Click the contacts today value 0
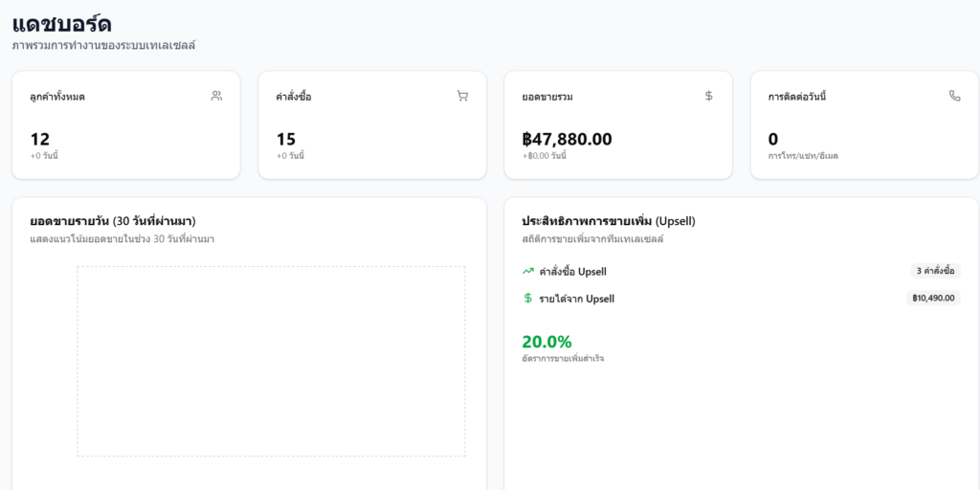980x490 pixels. tap(773, 139)
